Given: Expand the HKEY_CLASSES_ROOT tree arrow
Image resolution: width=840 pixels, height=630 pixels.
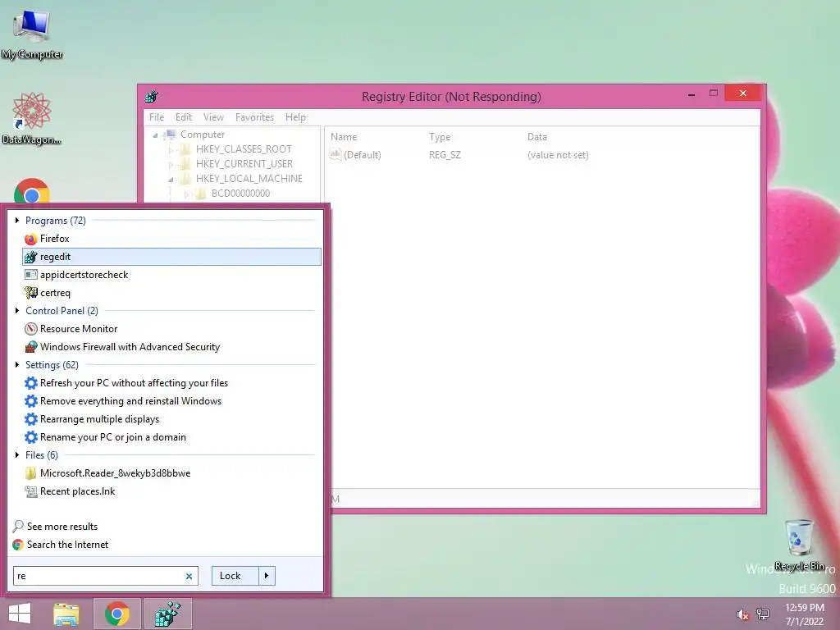Looking at the screenshot, I should pyautogui.click(x=171, y=150).
